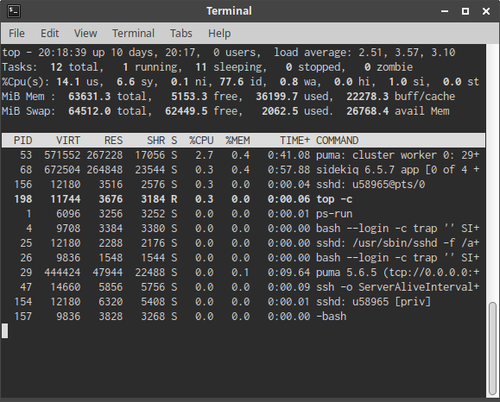Screen dimensions: 500x402
Task: Click the bold top -c process row
Action: (243, 199)
